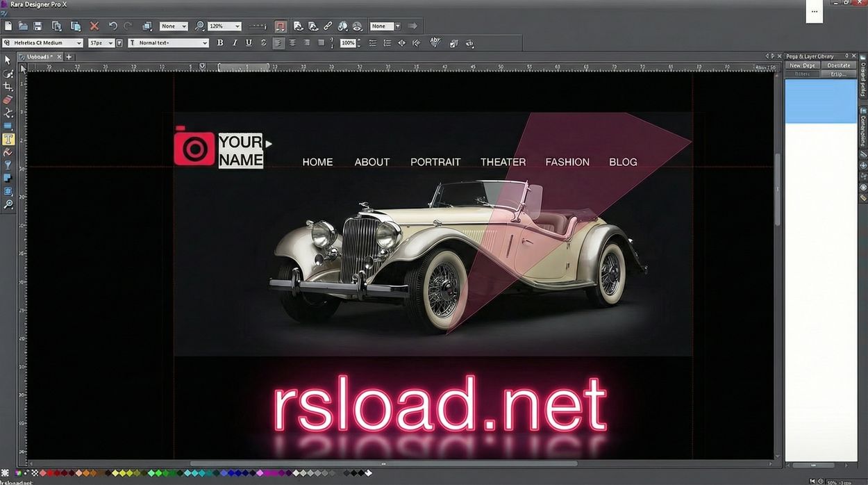Set text alignment to right
This screenshot has width=868, height=485.
(x=306, y=43)
